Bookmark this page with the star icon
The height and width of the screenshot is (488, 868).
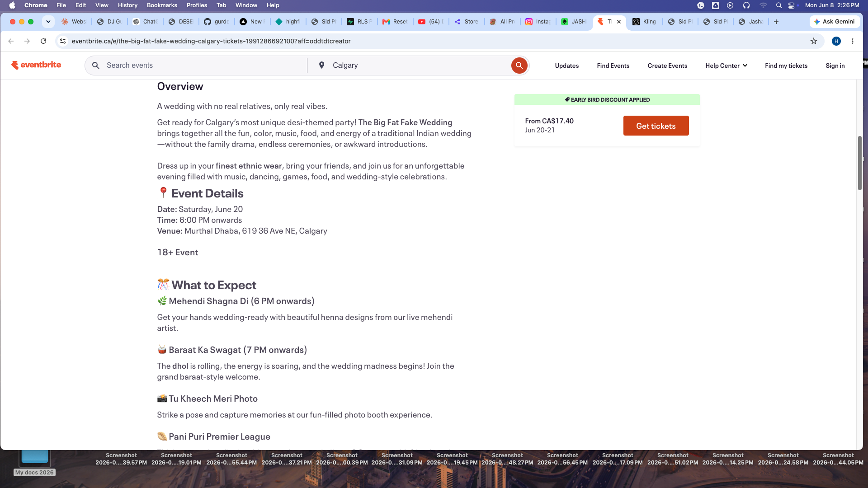814,41
